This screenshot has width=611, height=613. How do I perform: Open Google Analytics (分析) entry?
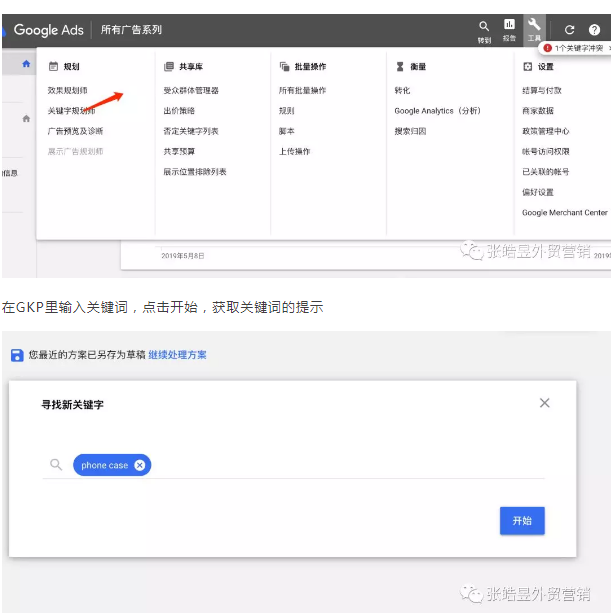point(437,111)
